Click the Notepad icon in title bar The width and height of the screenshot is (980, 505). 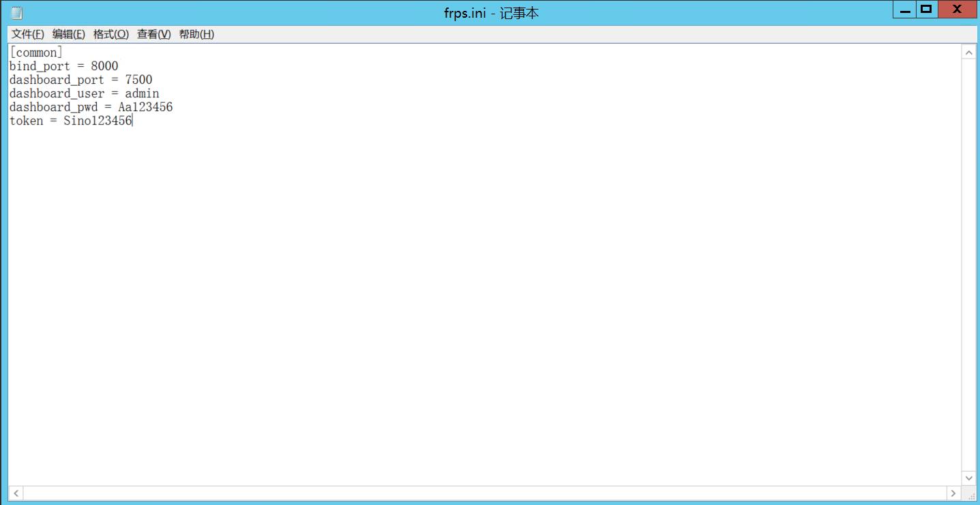[x=16, y=12]
